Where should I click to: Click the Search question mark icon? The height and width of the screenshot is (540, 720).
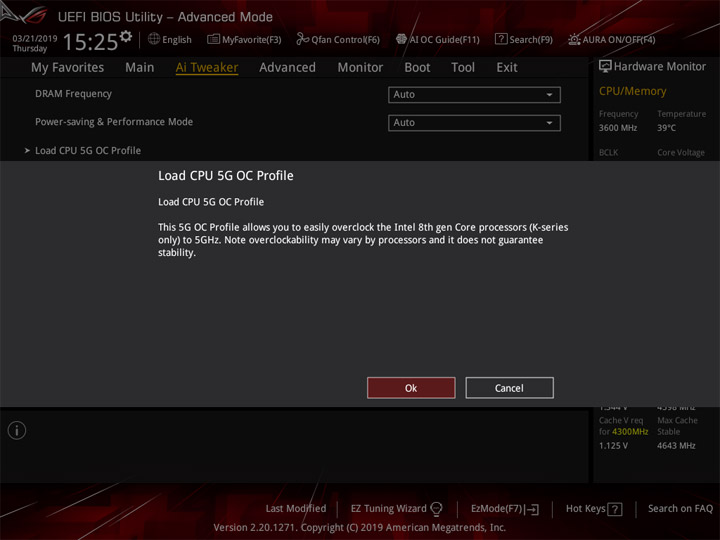pos(501,39)
